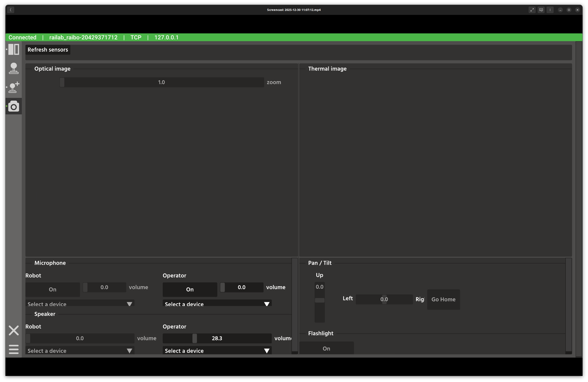
Task: Open Robot microphone device dropdown
Action: [x=80, y=303]
